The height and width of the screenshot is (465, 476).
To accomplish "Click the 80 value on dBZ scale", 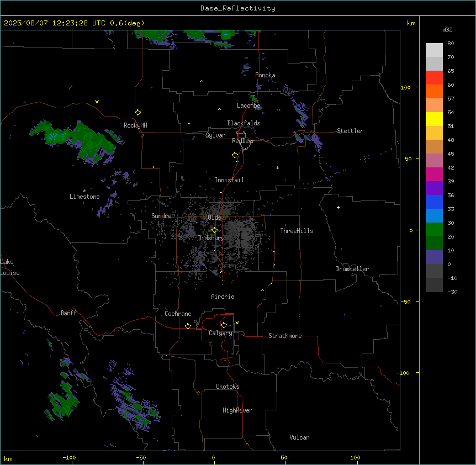I will [451, 44].
